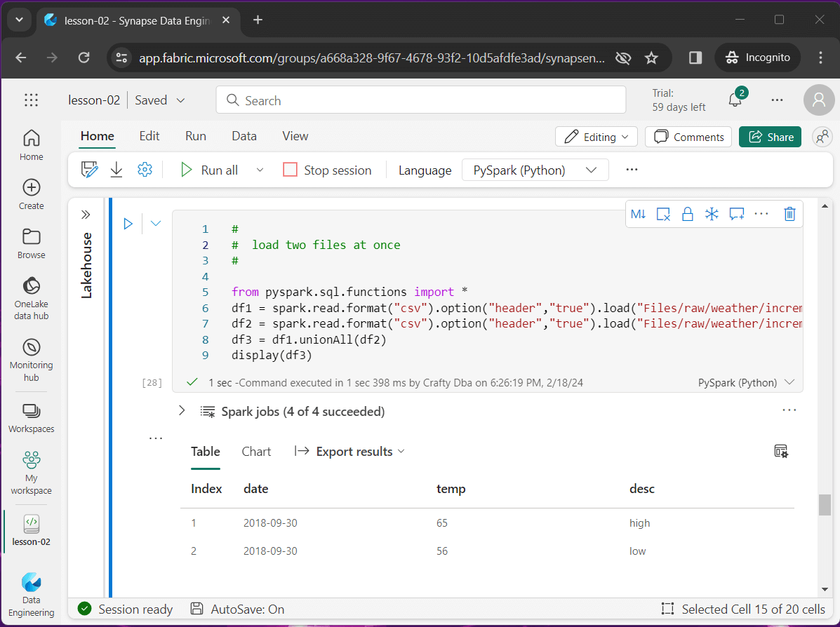
Task: Switch results view to Chart
Action: (x=256, y=452)
